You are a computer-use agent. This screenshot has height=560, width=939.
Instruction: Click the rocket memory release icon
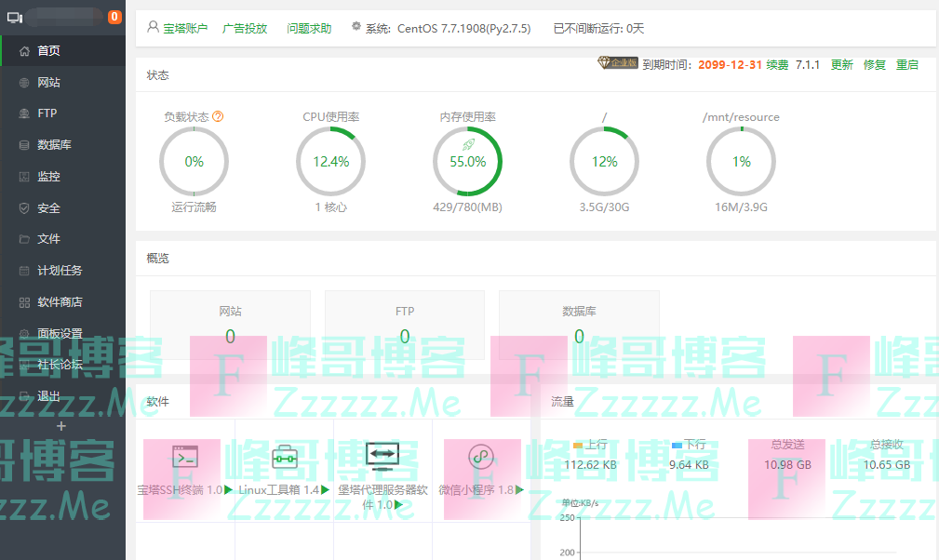pyautogui.click(x=468, y=144)
